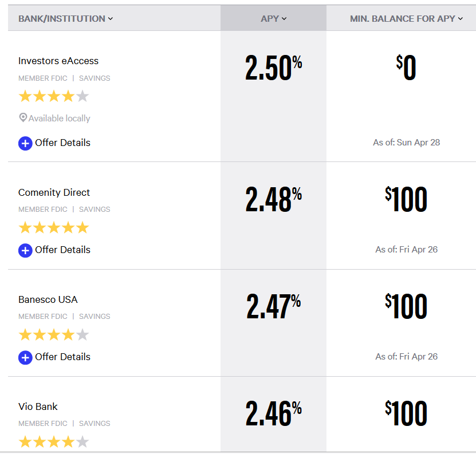Image resolution: width=476 pixels, height=454 pixels.
Task: Open the Banesco USA bank name link
Action: (48, 299)
